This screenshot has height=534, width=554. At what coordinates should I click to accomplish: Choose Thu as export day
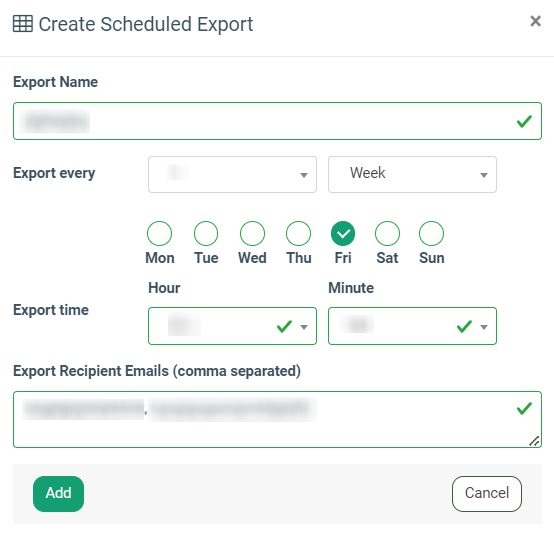pos(299,233)
